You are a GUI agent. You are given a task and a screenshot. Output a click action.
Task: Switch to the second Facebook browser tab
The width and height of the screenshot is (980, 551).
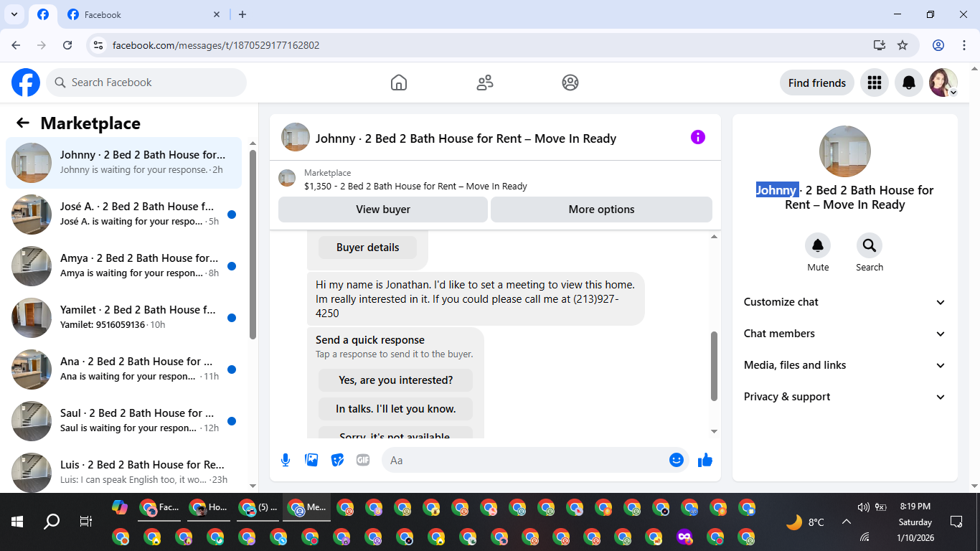coord(142,14)
